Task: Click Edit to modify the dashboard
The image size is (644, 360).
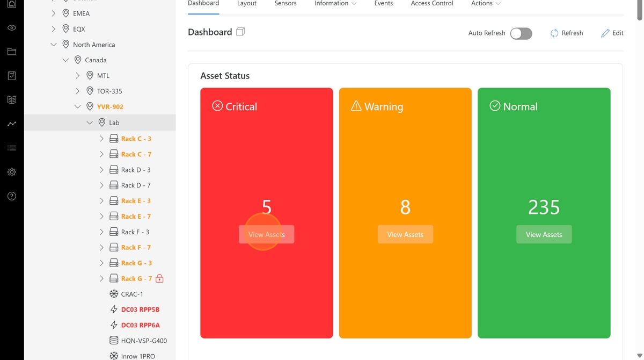Action: click(x=612, y=33)
